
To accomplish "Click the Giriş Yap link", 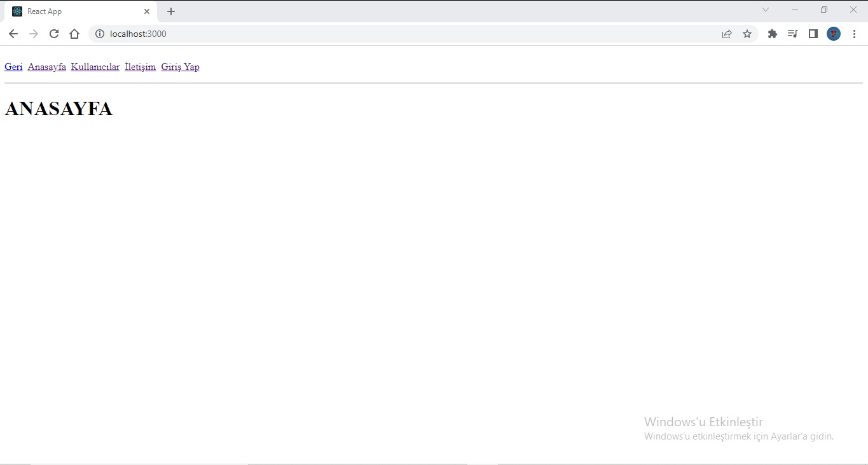I will [180, 67].
